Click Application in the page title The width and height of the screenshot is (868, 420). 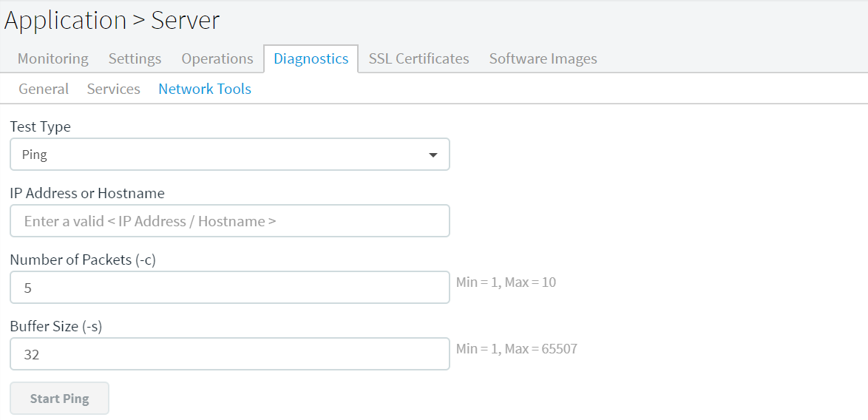coord(65,21)
